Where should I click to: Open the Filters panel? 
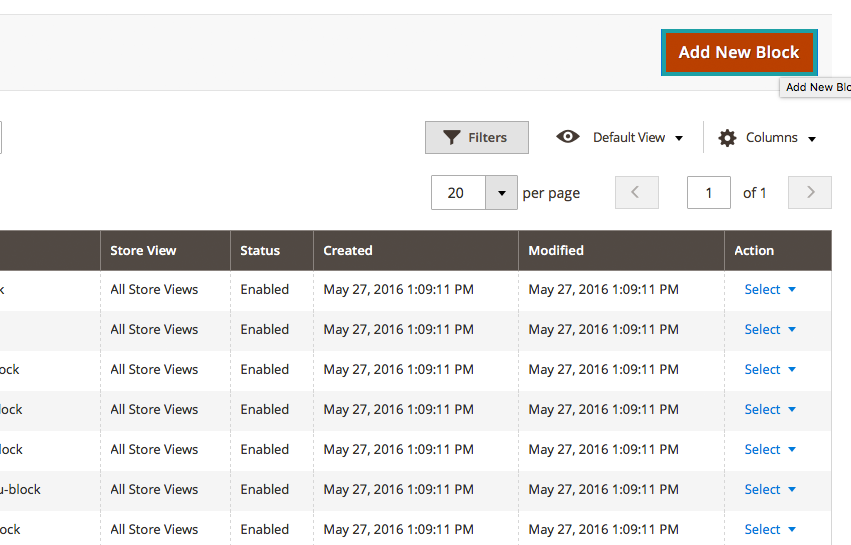[x=477, y=138]
